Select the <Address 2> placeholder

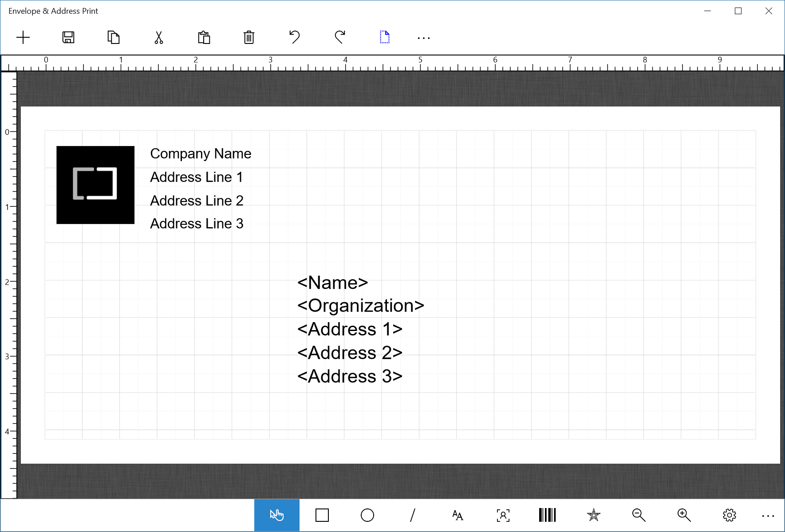click(350, 353)
